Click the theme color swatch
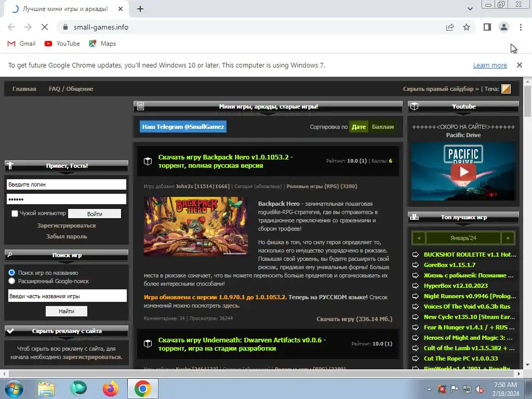532x399 pixels. click(x=506, y=89)
